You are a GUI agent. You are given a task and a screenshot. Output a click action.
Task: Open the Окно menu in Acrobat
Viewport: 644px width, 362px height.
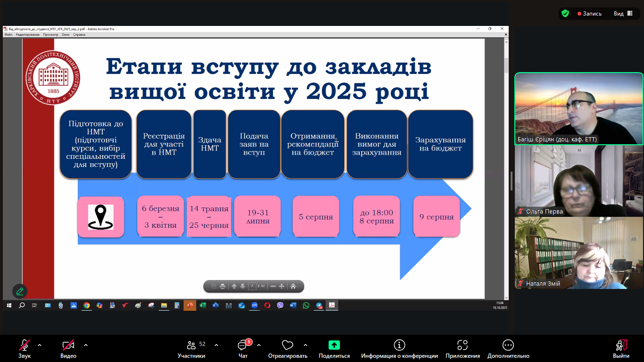pos(66,35)
